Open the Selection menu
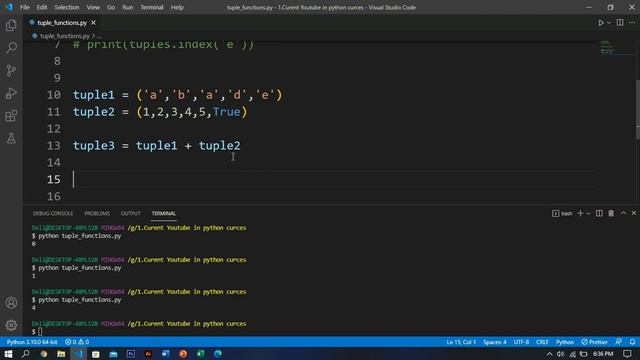This screenshot has width=640, height=360. point(67,7)
